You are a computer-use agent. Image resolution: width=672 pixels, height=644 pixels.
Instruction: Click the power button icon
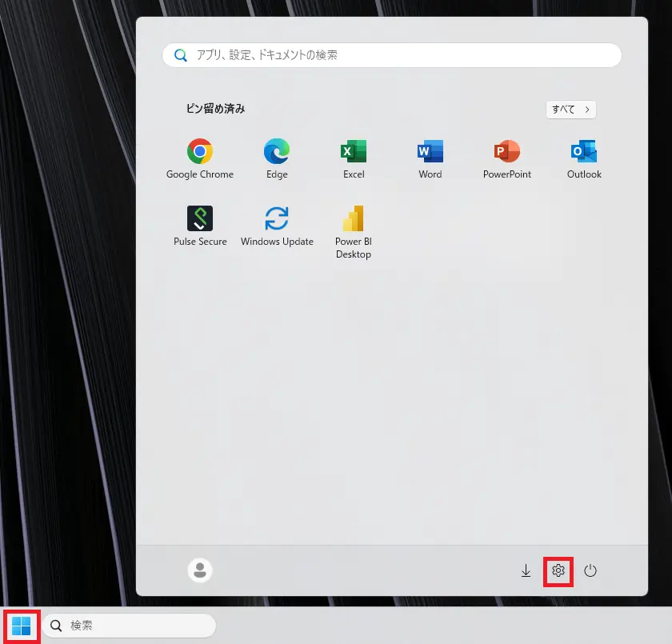(590, 570)
